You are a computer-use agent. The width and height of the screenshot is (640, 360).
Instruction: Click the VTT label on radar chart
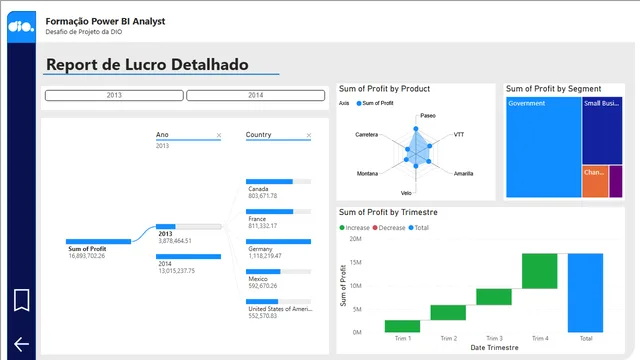459,134
